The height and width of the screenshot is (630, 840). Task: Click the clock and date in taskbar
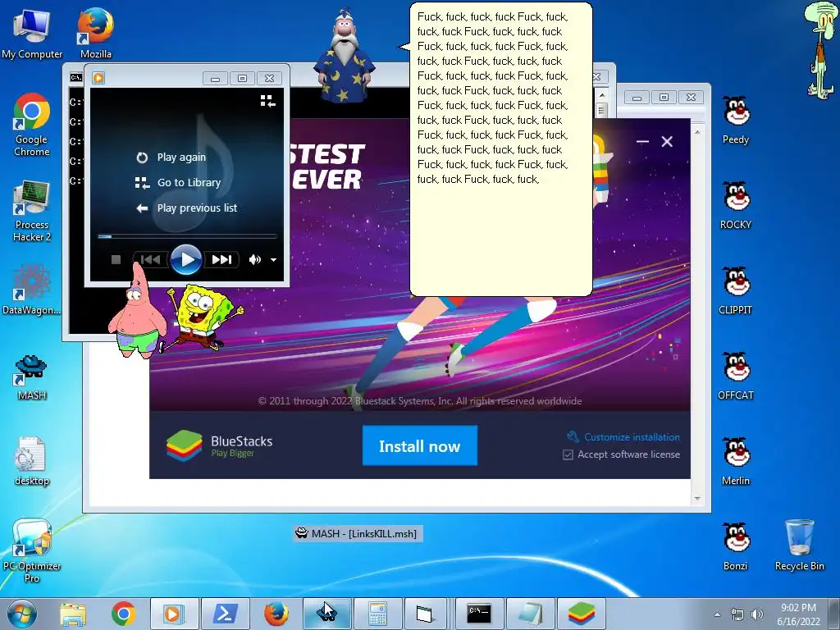pyautogui.click(x=798, y=614)
